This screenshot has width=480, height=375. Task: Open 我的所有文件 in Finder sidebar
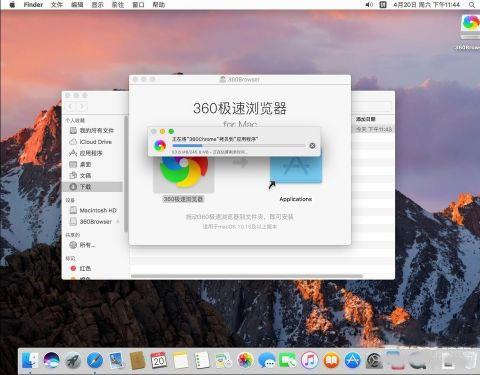coord(92,130)
